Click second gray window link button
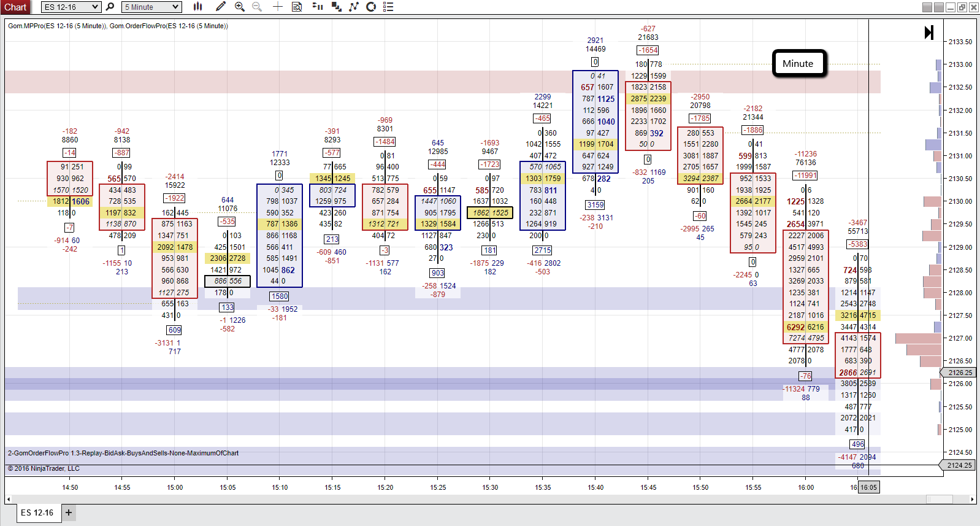 click(x=938, y=7)
